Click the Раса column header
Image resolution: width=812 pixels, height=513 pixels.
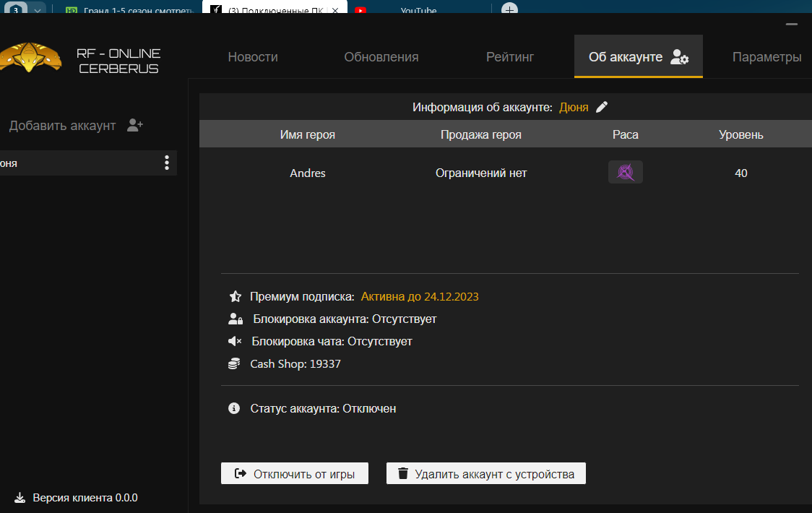(625, 134)
